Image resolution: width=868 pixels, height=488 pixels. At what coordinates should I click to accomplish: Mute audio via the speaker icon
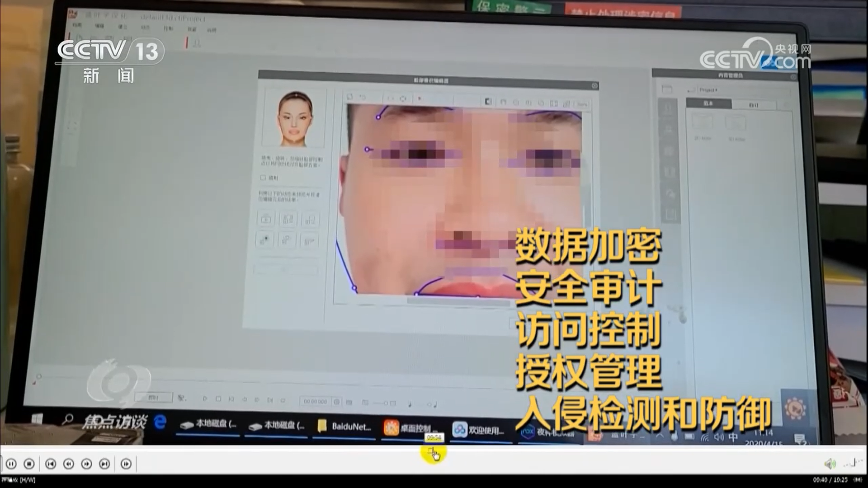tap(830, 464)
